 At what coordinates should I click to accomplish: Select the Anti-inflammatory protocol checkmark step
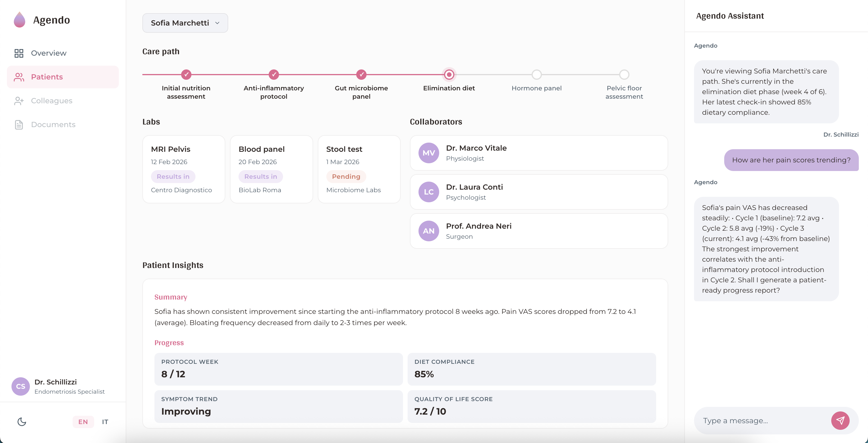(274, 74)
